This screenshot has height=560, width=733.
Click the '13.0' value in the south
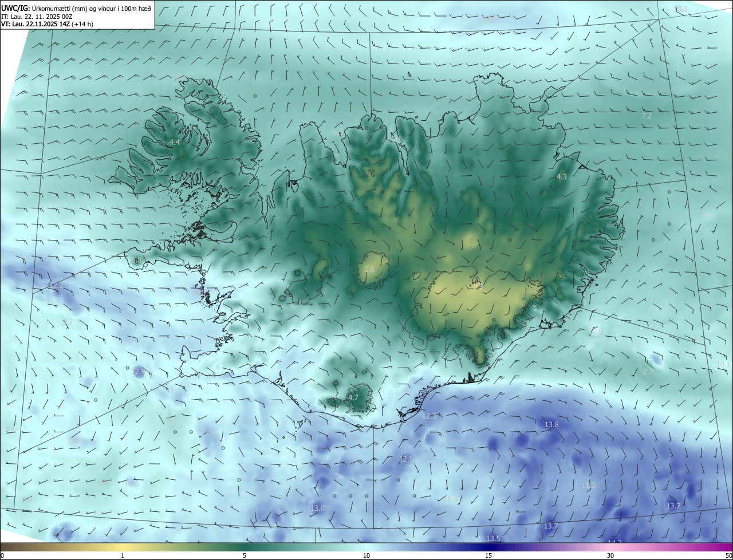(x=318, y=508)
